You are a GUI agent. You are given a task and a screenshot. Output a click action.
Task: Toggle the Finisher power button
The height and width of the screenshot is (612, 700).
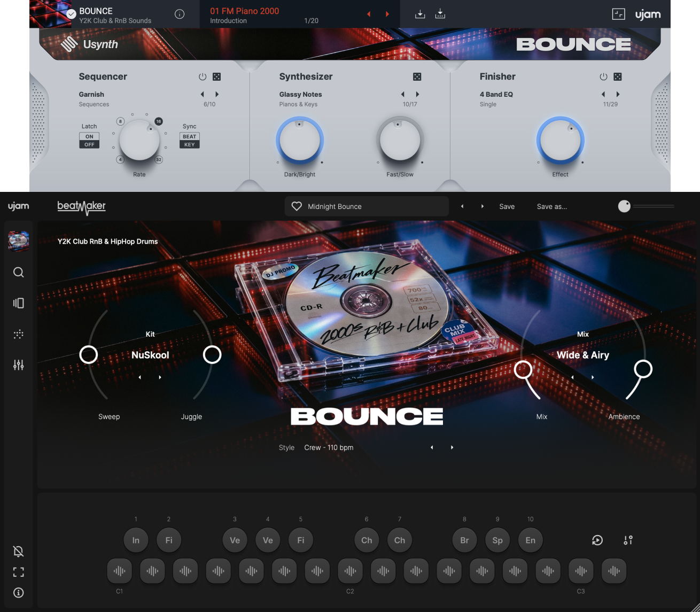click(x=603, y=76)
